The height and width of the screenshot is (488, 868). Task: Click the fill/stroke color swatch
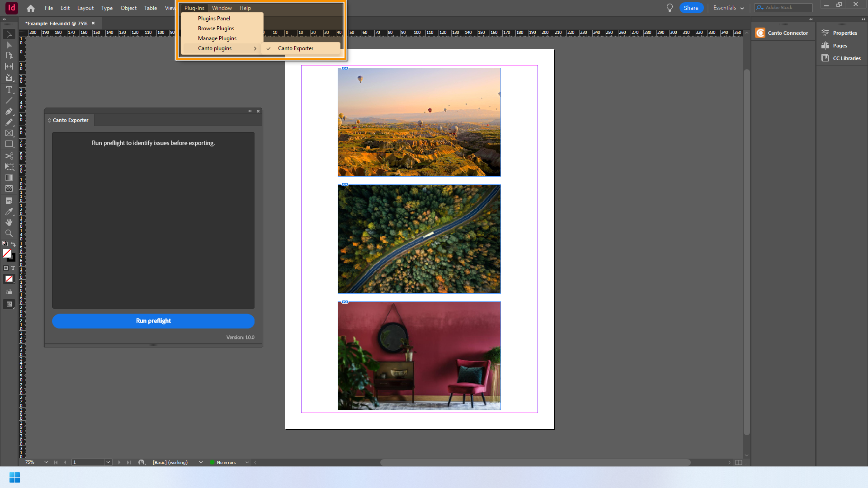7,253
